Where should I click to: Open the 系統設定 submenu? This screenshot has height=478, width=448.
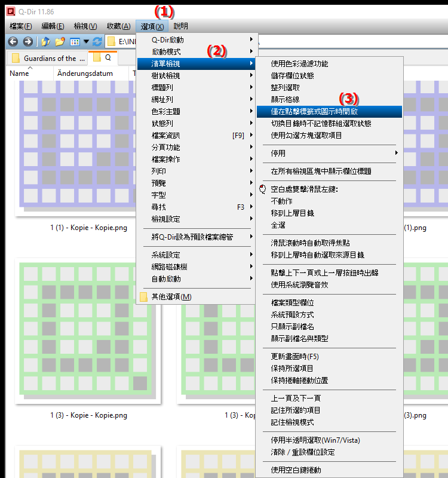tap(196, 255)
